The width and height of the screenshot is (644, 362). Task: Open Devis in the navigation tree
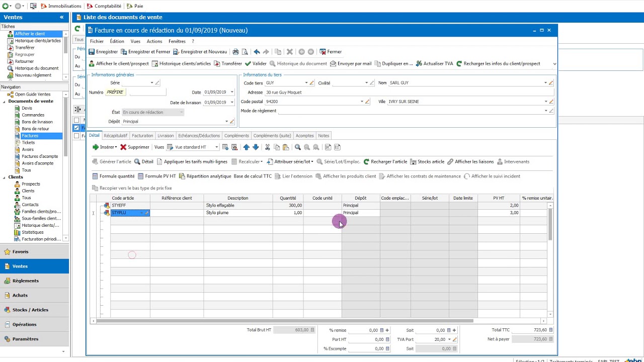(x=27, y=108)
